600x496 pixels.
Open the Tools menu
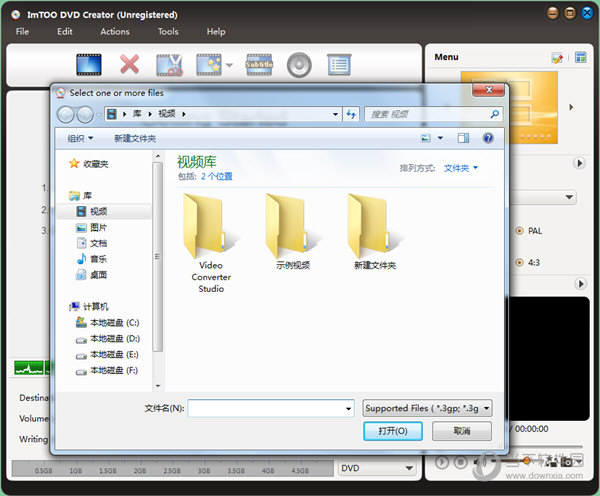click(x=168, y=31)
